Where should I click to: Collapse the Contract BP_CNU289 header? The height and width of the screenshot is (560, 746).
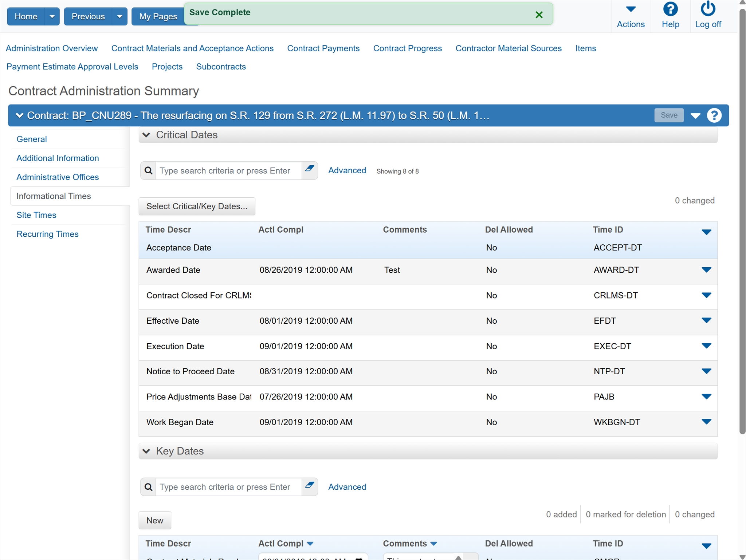tap(20, 116)
